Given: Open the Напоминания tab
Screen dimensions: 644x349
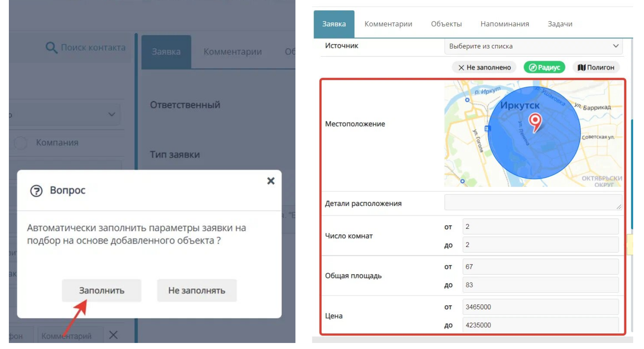Looking at the screenshot, I should [505, 24].
